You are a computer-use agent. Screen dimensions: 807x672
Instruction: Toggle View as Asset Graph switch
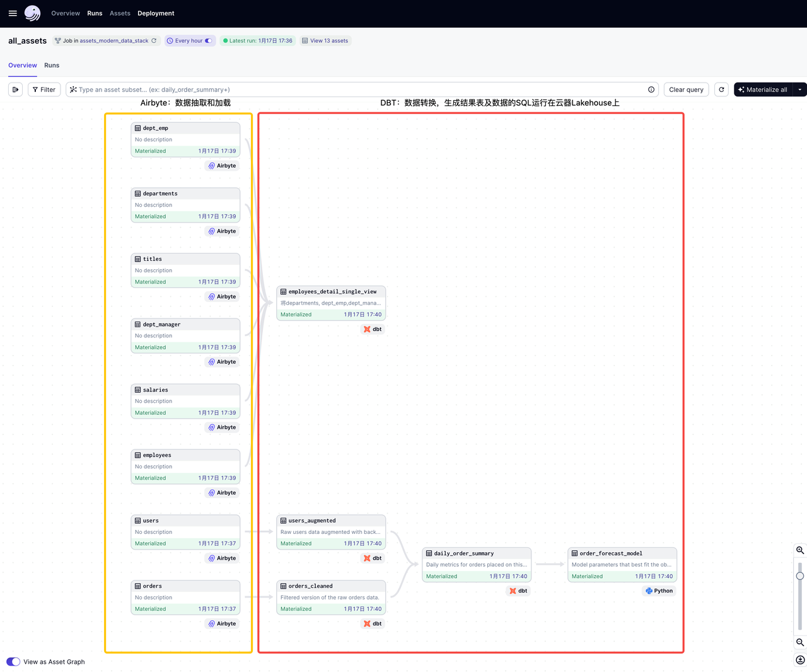pos(13,662)
